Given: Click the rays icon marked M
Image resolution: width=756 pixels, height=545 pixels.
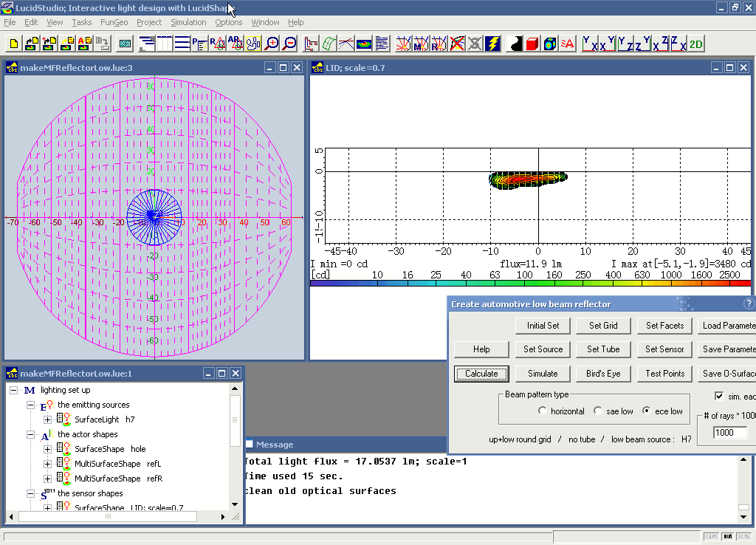Looking at the screenshot, I should click(x=421, y=44).
